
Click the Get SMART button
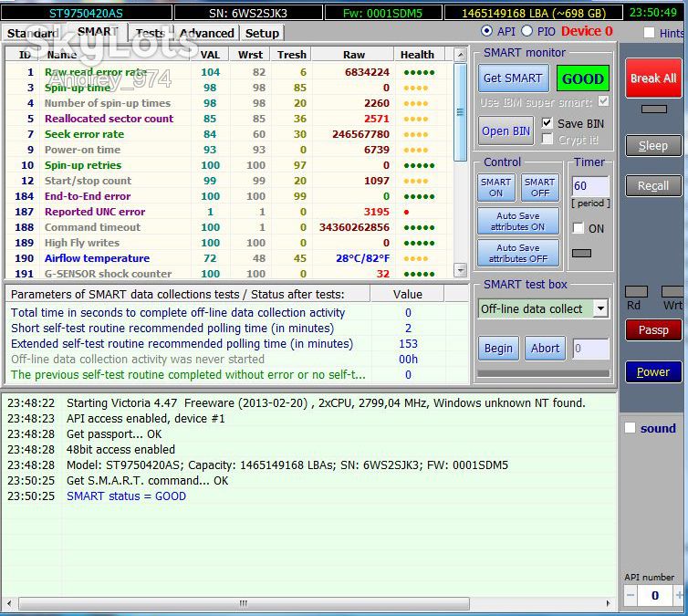[x=513, y=78]
